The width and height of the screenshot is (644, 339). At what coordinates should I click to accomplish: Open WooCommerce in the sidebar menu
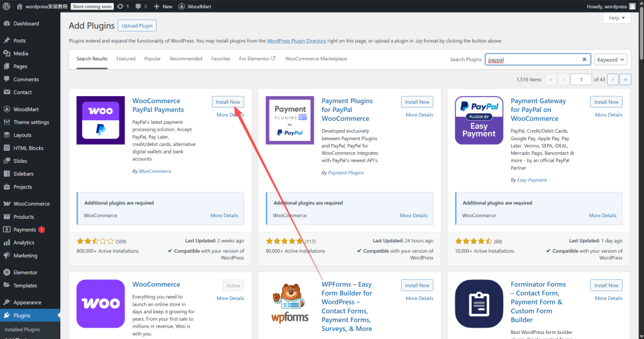point(31,204)
